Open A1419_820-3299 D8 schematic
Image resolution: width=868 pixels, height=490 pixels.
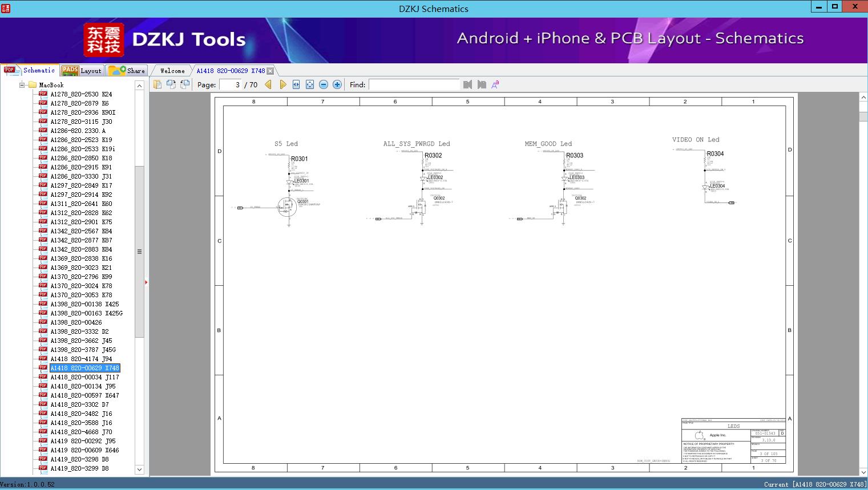pos(79,468)
